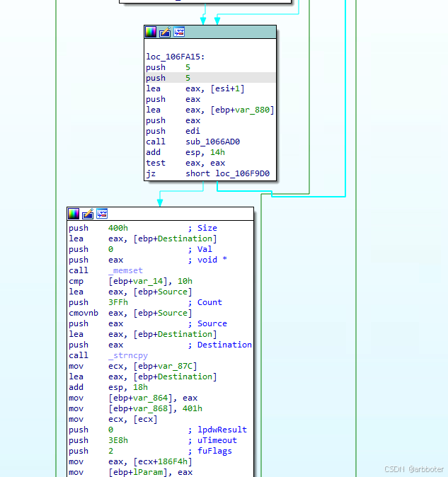Click 'add esp, 14h' instruction
Viewport: 448px width, 477px height.
185,152
